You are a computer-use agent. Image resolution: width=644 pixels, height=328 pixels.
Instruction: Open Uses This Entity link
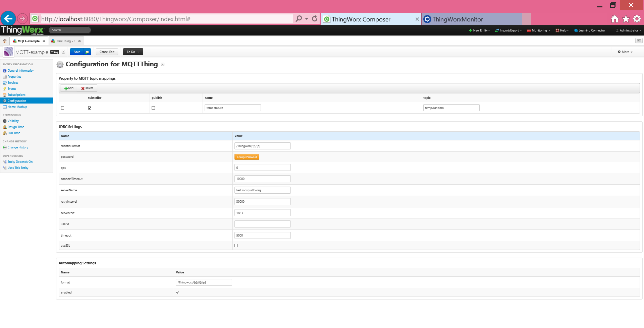[x=18, y=168]
